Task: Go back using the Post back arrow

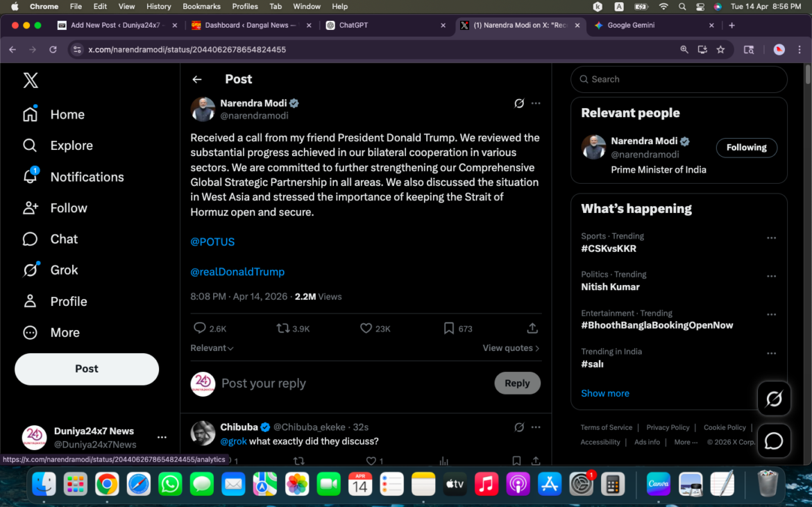Action: point(197,79)
